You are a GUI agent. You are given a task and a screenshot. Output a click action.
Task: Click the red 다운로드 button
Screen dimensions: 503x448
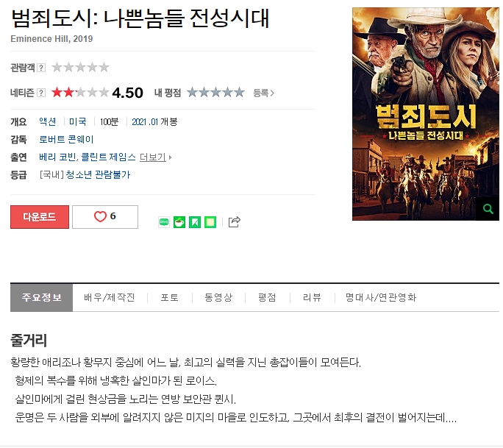tap(40, 217)
